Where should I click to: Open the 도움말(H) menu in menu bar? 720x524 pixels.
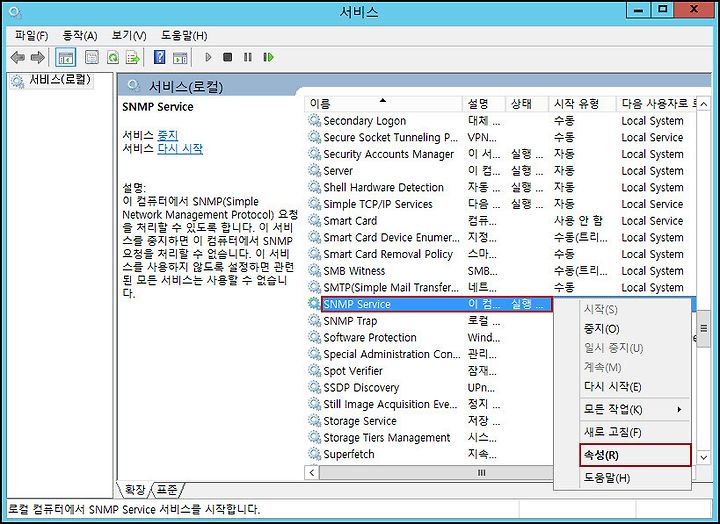(184, 35)
